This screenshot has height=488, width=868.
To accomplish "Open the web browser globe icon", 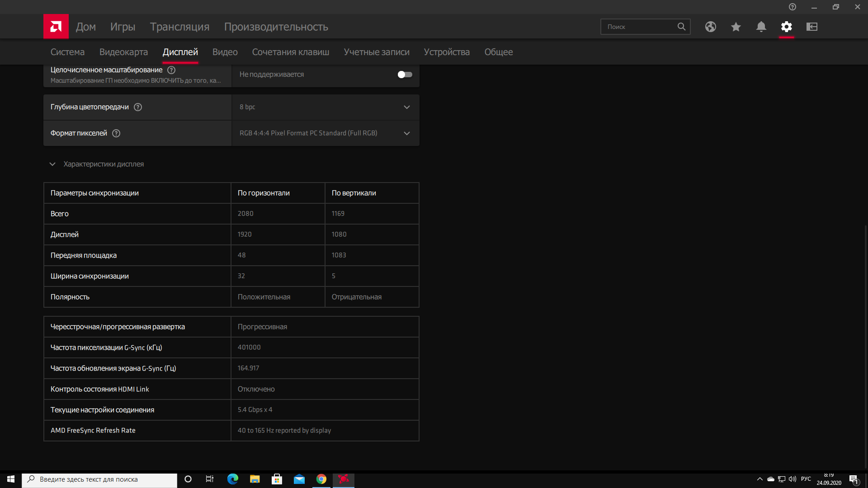I will pyautogui.click(x=710, y=27).
